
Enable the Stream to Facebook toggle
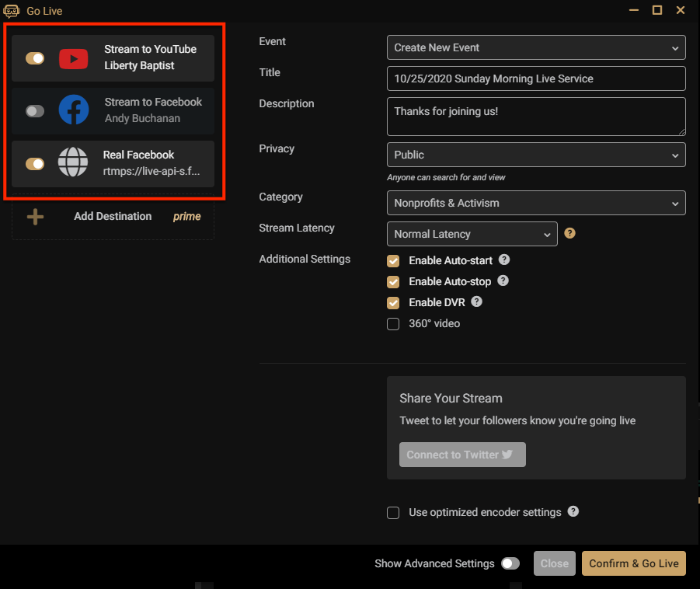pyautogui.click(x=35, y=111)
